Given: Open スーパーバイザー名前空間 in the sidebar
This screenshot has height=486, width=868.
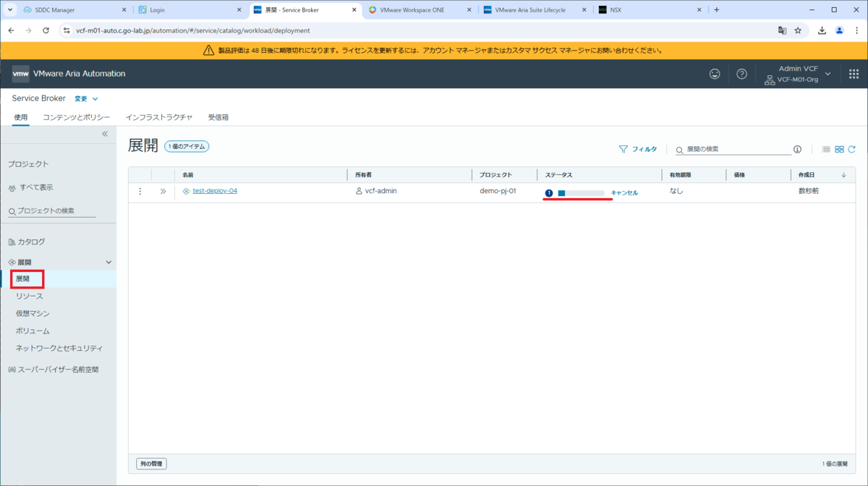Looking at the screenshot, I should coord(58,369).
